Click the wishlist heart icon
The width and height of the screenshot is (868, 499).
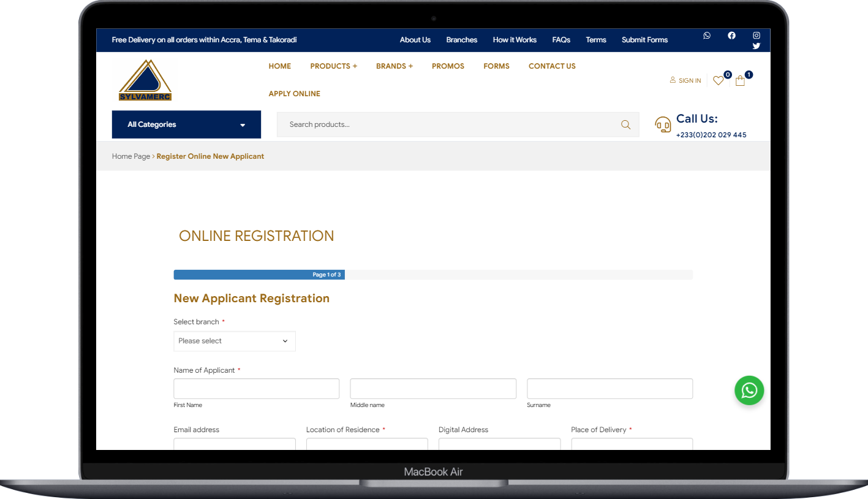(719, 80)
